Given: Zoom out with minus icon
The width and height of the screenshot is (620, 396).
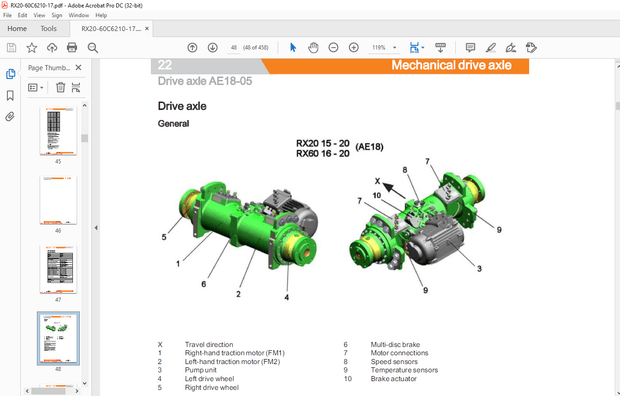Looking at the screenshot, I should pyautogui.click(x=333, y=48).
